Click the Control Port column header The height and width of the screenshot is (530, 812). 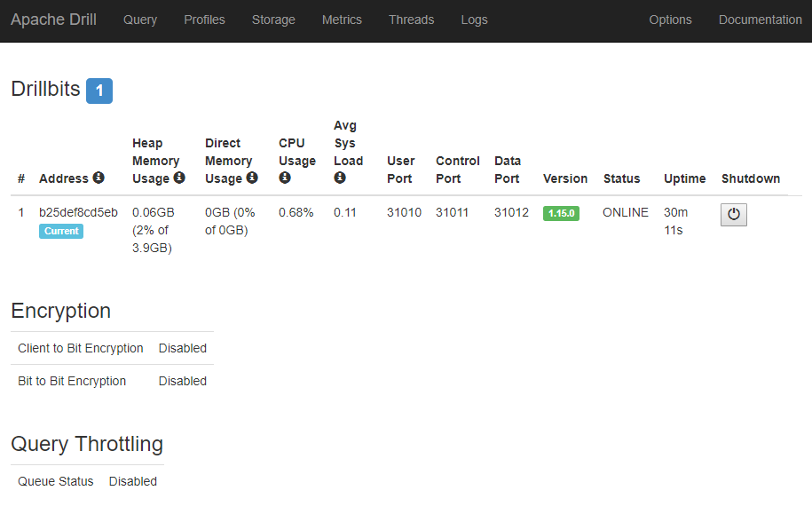(x=458, y=170)
